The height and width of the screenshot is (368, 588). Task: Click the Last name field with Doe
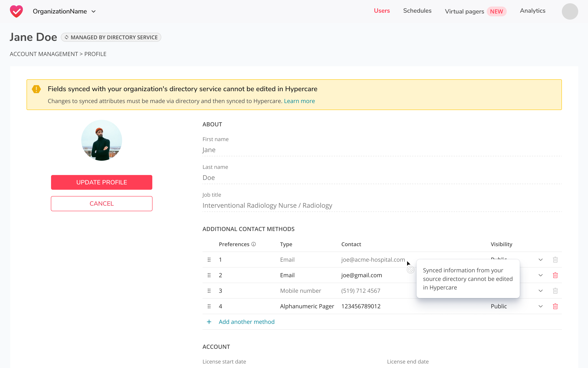pos(382,178)
